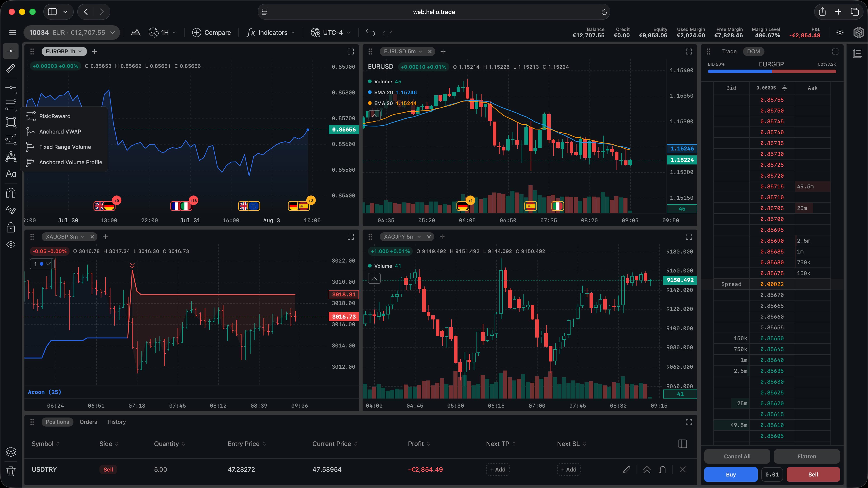Click the trash delete drawings icon
868x488 pixels.
[11, 471]
